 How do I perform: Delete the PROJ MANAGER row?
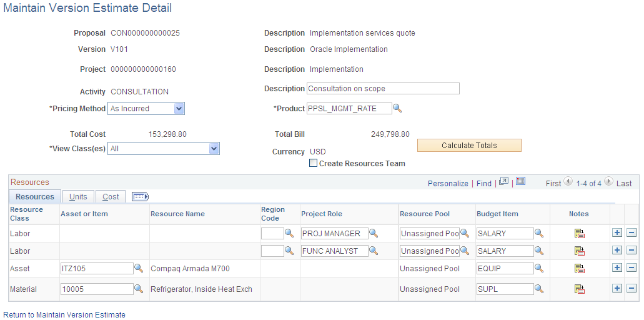[632, 233]
